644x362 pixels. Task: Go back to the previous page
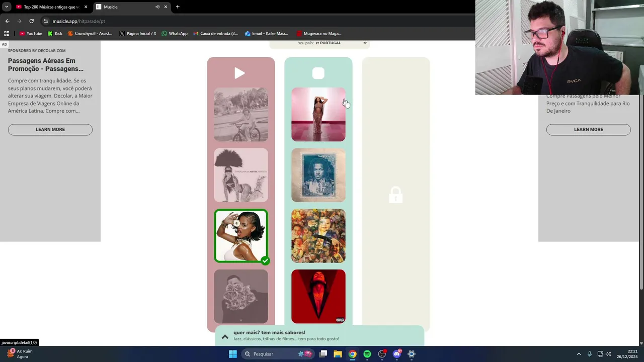click(7, 21)
